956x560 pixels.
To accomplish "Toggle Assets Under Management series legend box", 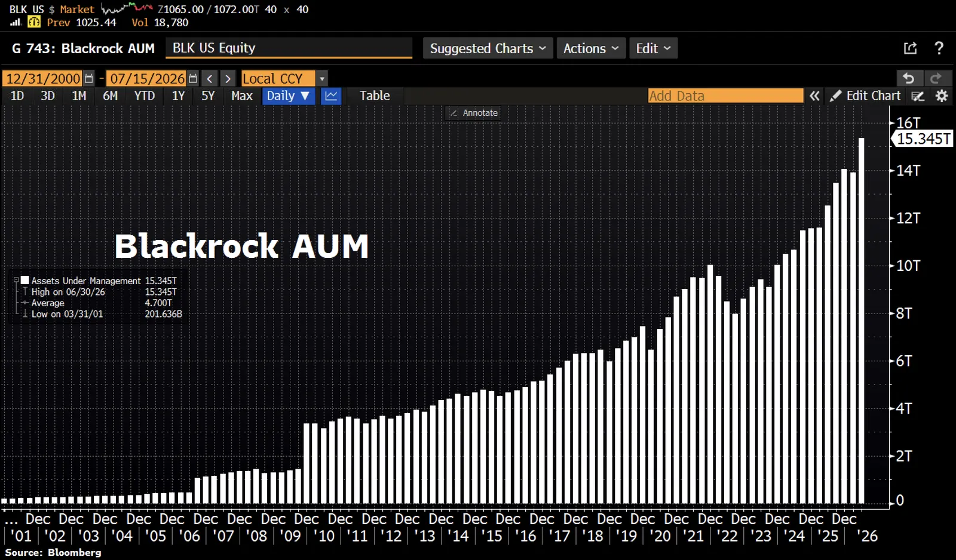I will [25, 280].
